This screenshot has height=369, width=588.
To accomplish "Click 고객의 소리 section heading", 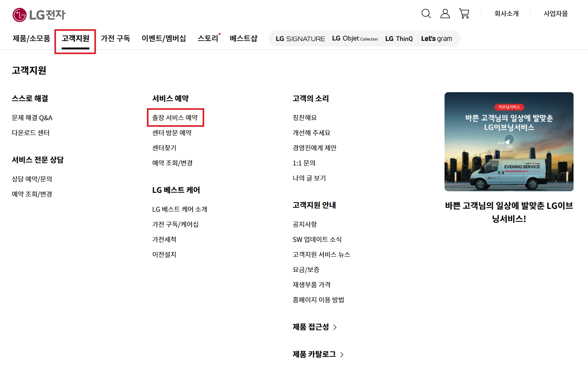I will (311, 98).
